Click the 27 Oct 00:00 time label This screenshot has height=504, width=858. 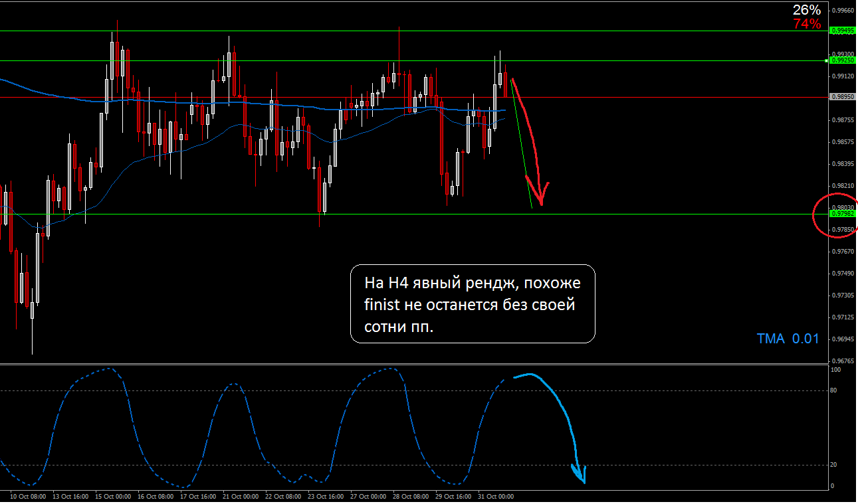tap(369, 496)
